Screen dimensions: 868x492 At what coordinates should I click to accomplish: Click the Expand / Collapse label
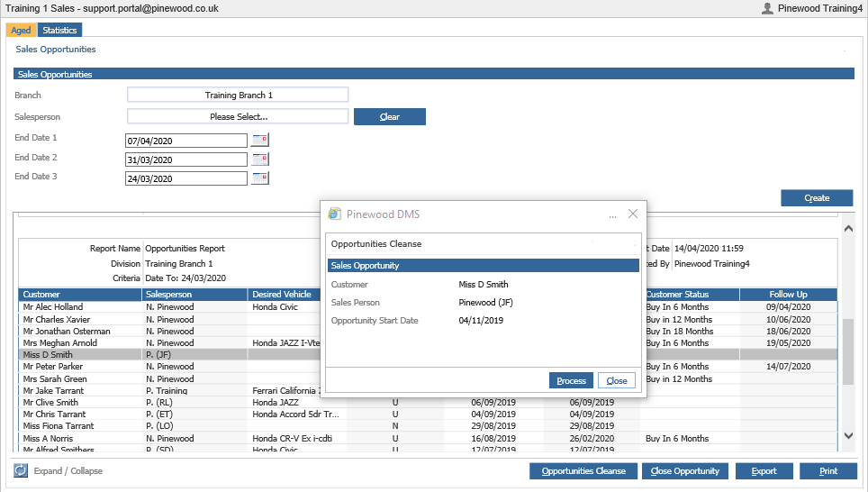coord(68,471)
